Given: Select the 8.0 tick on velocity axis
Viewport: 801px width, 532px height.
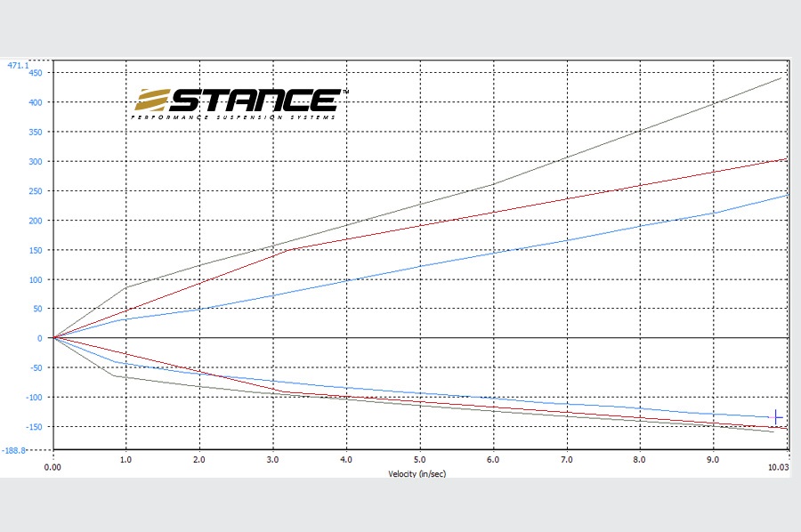Looking at the screenshot, I should click(x=638, y=461).
